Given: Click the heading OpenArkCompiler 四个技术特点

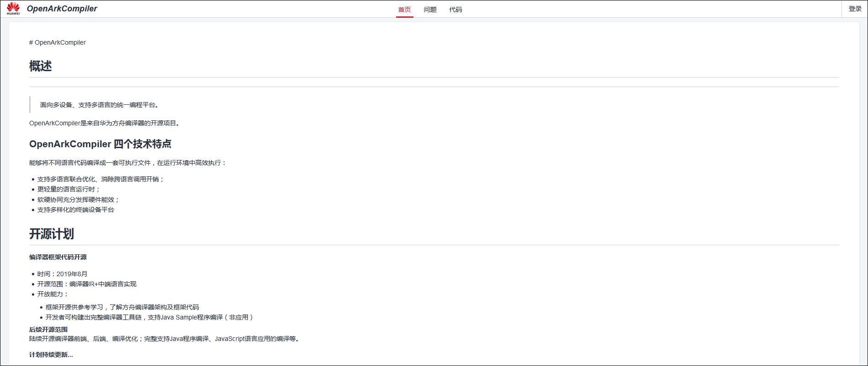Looking at the screenshot, I should 100,144.
